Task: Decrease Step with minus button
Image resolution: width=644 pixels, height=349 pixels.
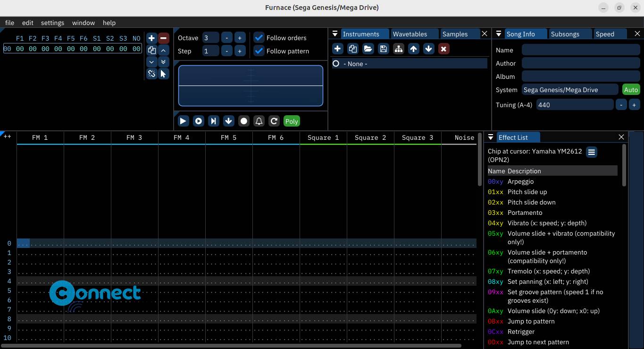Action: [x=227, y=51]
